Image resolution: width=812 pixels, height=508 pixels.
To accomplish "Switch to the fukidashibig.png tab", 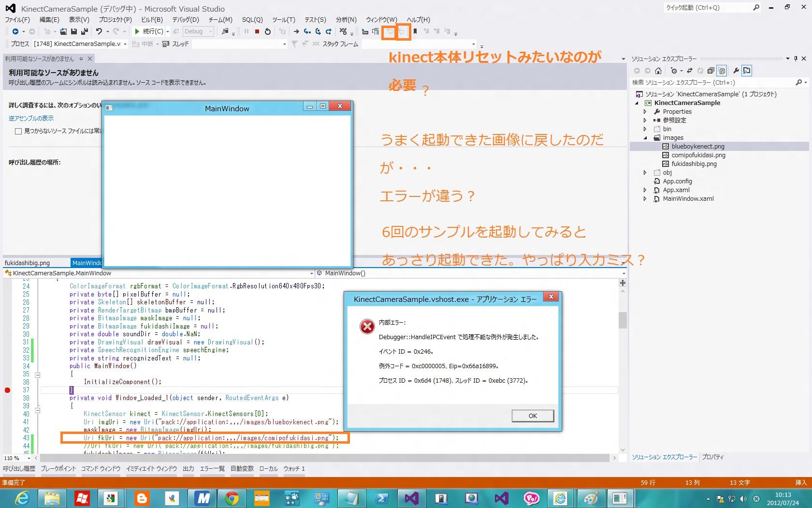I will [28, 263].
